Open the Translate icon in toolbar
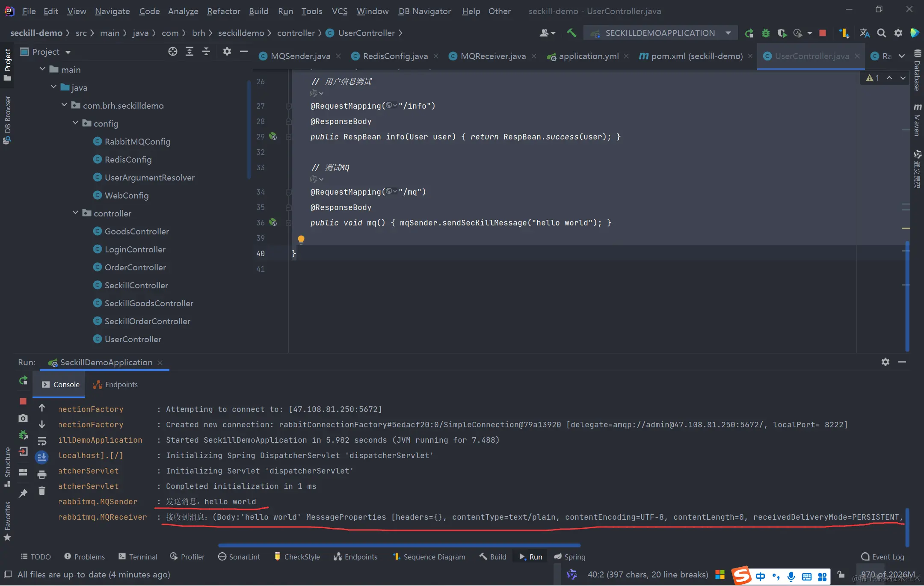This screenshot has width=924, height=586. pyautogui.click(x=864, y=33)
